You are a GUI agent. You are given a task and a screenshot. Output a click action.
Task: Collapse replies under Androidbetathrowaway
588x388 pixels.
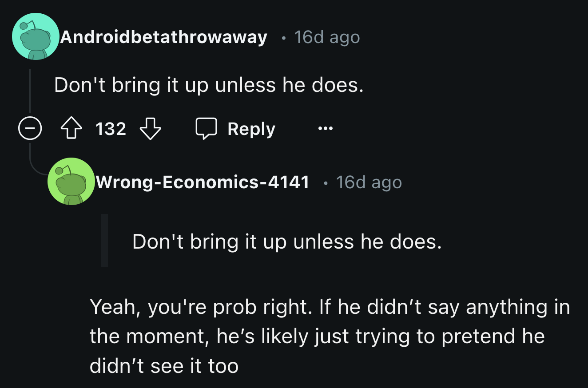click(29, 128)
